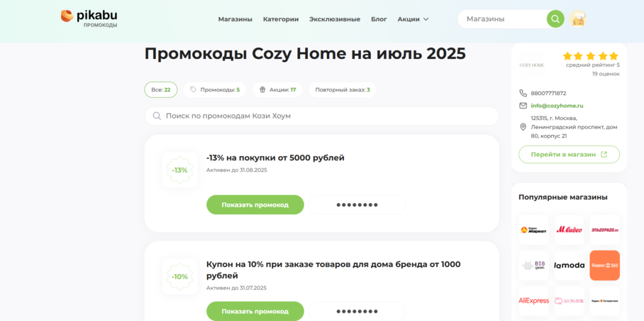
Task: Open the Магазины menu item
Action: pyautogui.click(x=235, y=19)
